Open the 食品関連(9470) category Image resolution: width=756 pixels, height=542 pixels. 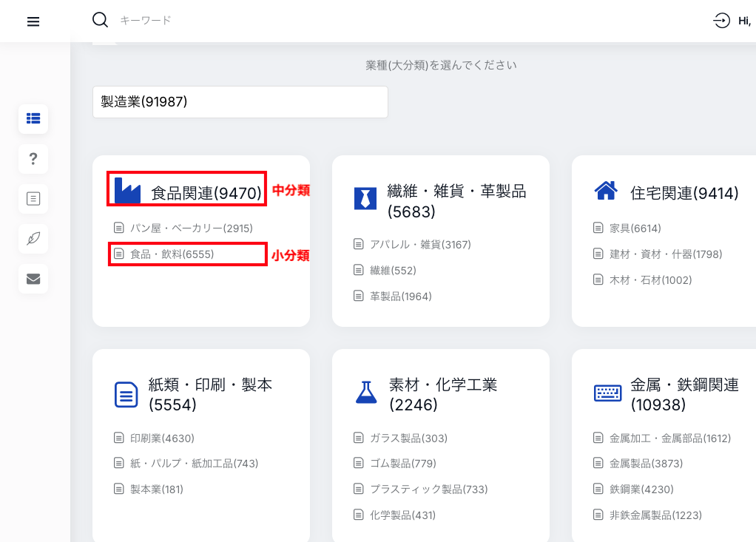pyautogui.click(x=206, y=194)
